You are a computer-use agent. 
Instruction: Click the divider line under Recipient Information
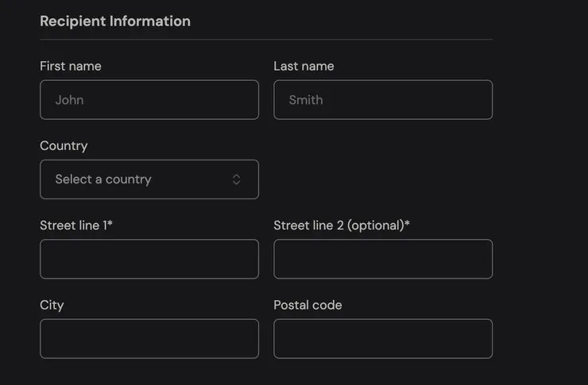[x=266, y=40]
